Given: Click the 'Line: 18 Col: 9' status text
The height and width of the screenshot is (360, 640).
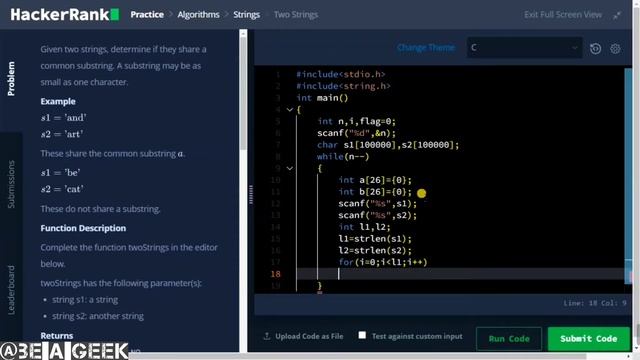Looking at the screenshot, I should pos(595,303).
